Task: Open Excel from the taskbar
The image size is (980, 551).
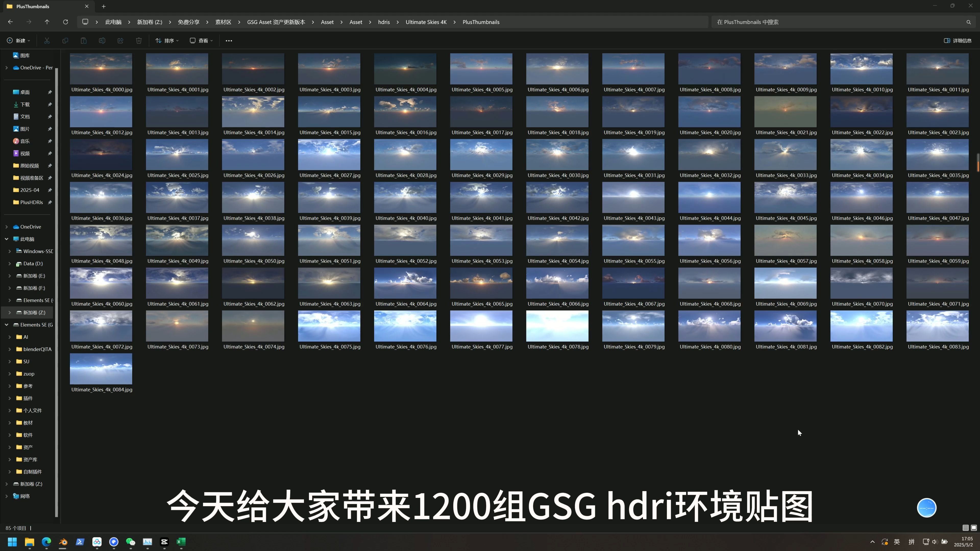Action: 181,542
